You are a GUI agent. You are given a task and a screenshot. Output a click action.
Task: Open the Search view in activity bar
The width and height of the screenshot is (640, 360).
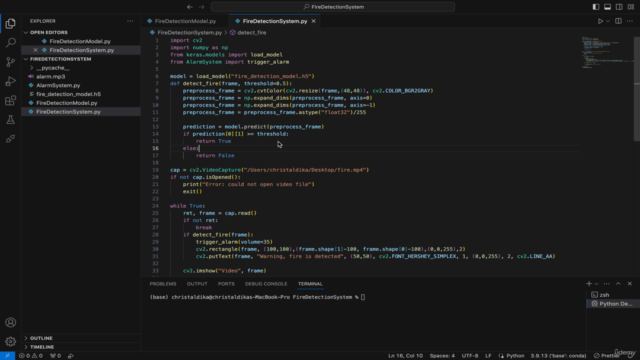[11, 42]
